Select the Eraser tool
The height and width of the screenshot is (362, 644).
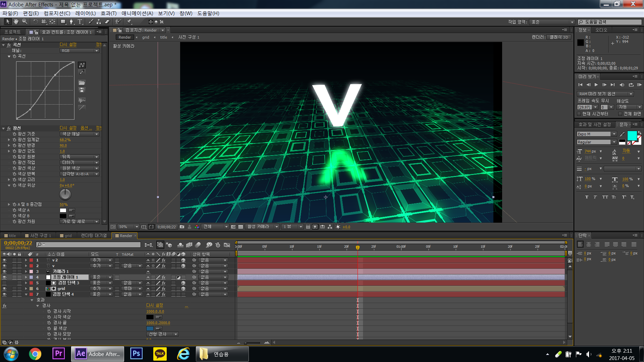pyautogui.click(x=107, y=21)
